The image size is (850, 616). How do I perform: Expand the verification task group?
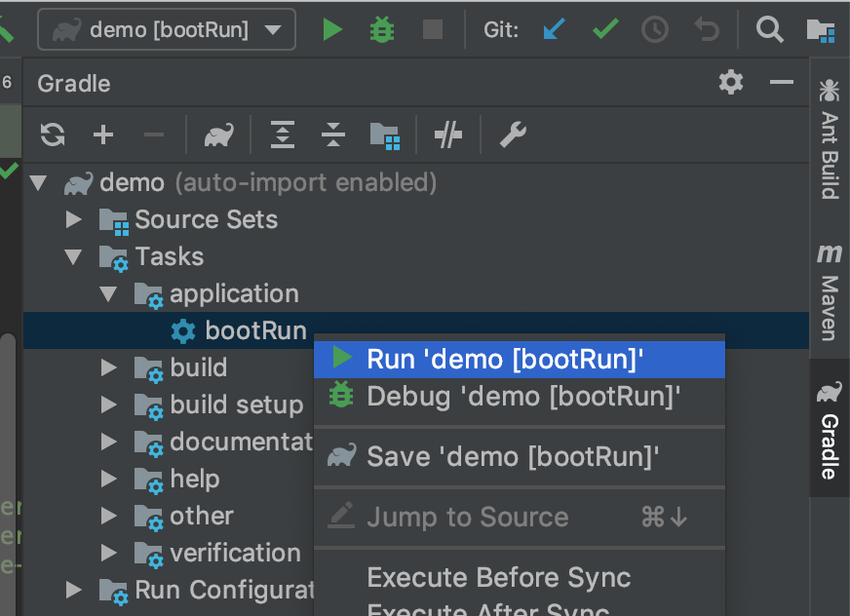tap(109, 553)
